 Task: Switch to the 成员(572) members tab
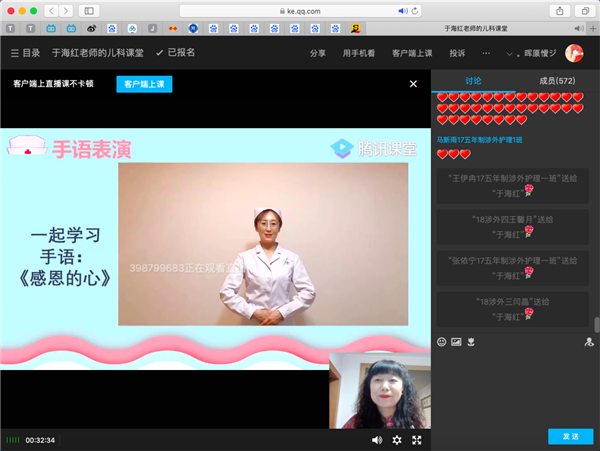coord(557,81)
